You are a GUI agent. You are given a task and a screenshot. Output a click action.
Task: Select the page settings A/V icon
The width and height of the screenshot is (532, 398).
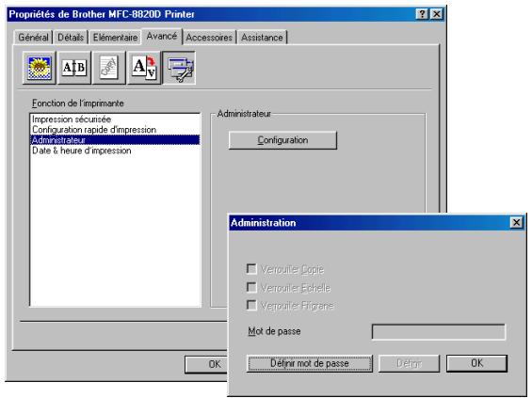tap(144, 68)
